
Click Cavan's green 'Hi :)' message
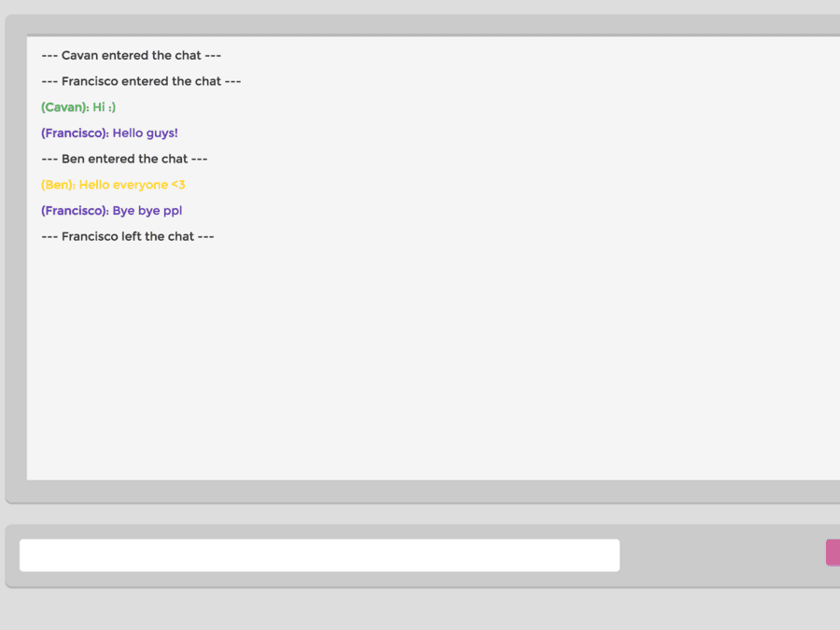[x=78, y=107]
